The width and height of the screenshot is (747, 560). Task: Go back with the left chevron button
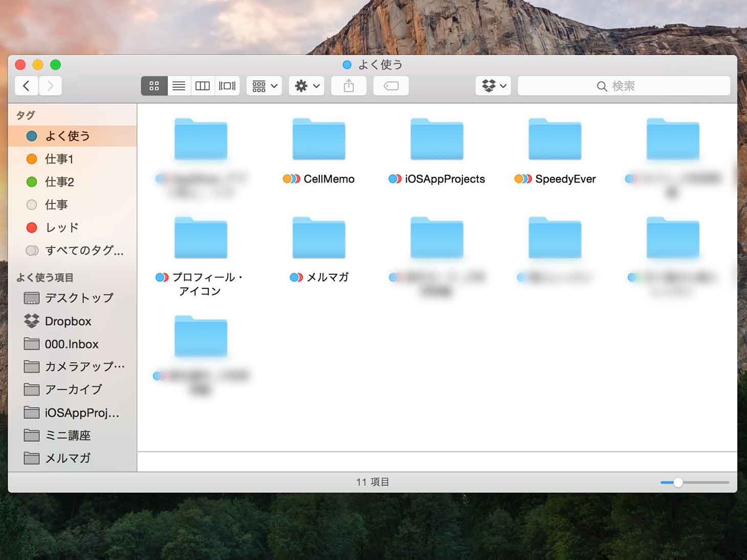tap(27, 86)
